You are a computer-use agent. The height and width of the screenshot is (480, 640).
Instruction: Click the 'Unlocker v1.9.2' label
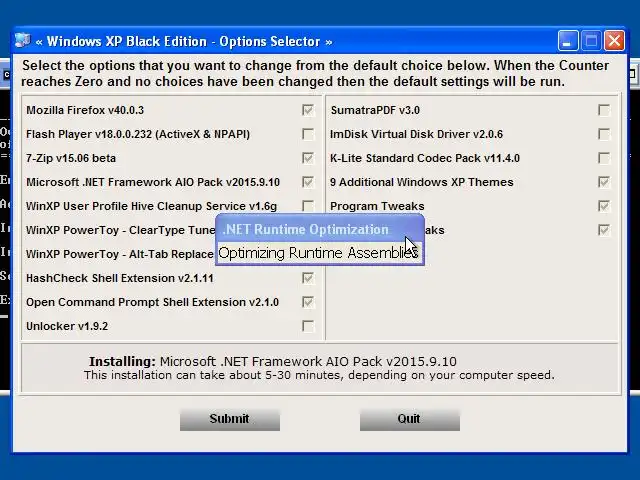pyautogui.click(x=67, y=327)
